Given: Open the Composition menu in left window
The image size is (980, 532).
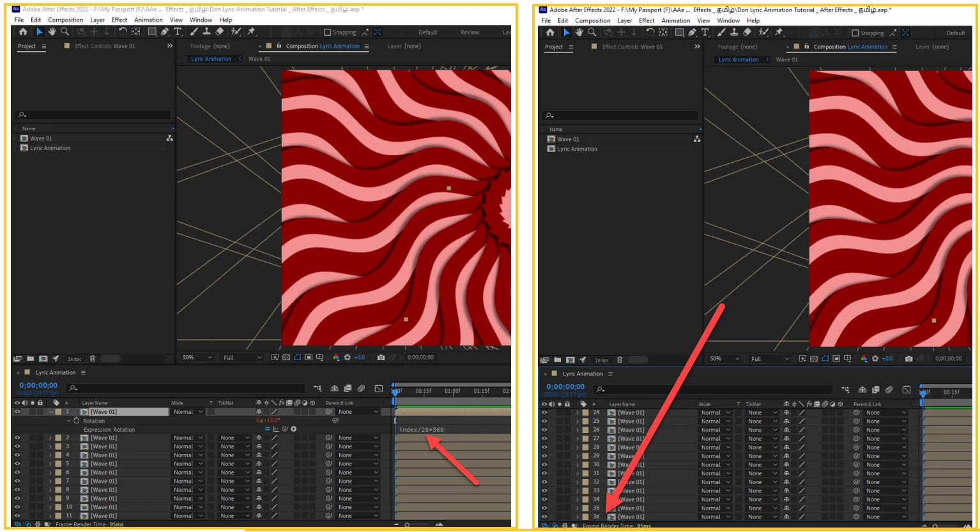Looking at the screenshot, I should click(66, 20).
